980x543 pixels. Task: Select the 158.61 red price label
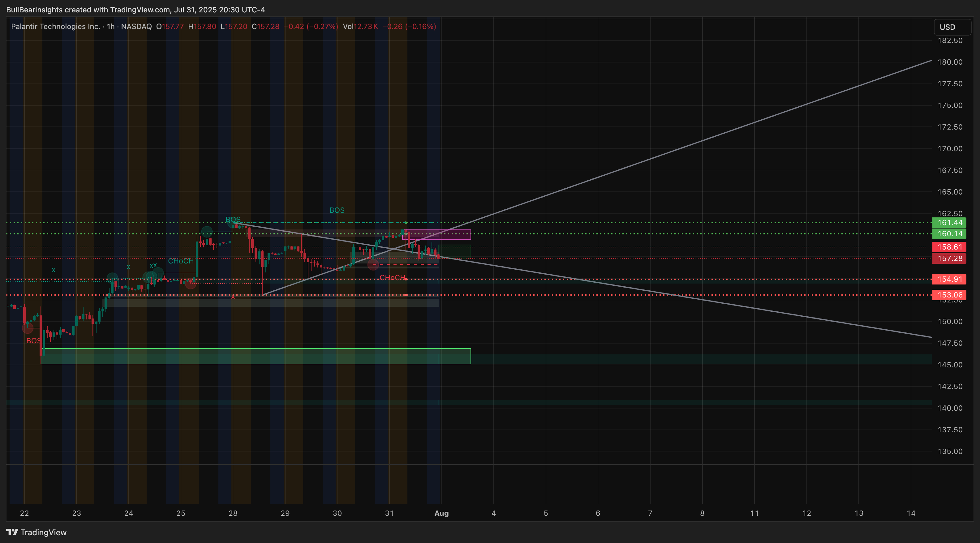(x=949, y=247)
